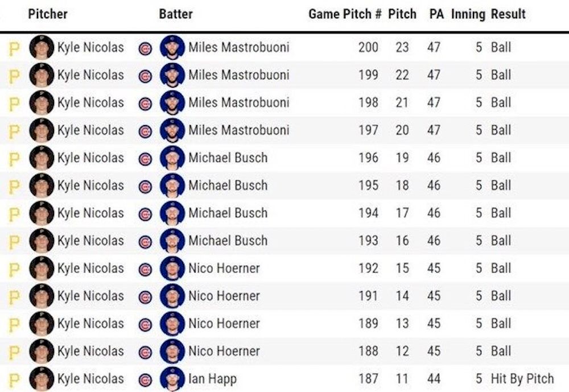Image resolution: width=569 pixels, height=392 pixels.
Task: Sort by the Inning column header
Action: [x=468, y=15]
